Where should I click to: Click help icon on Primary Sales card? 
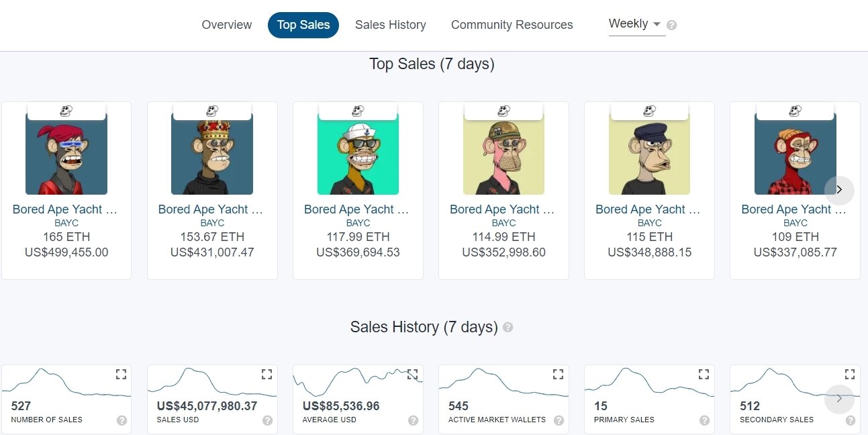pyautogui.click(x=704, y=420)
